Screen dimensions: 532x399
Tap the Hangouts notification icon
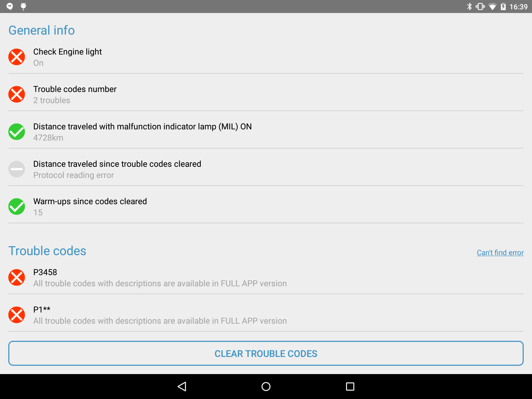pyautogui.click(x=10, y=6)
